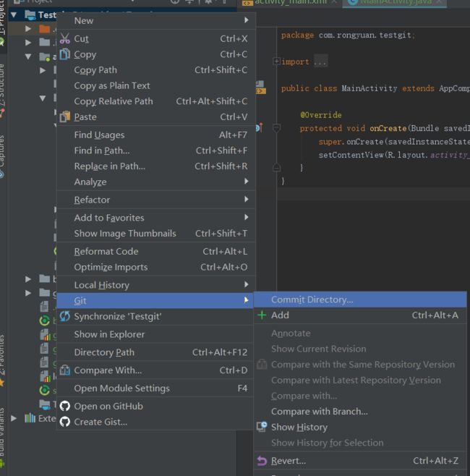
Task: Click the Copy clipboard icon
Action: pos(64,54)
